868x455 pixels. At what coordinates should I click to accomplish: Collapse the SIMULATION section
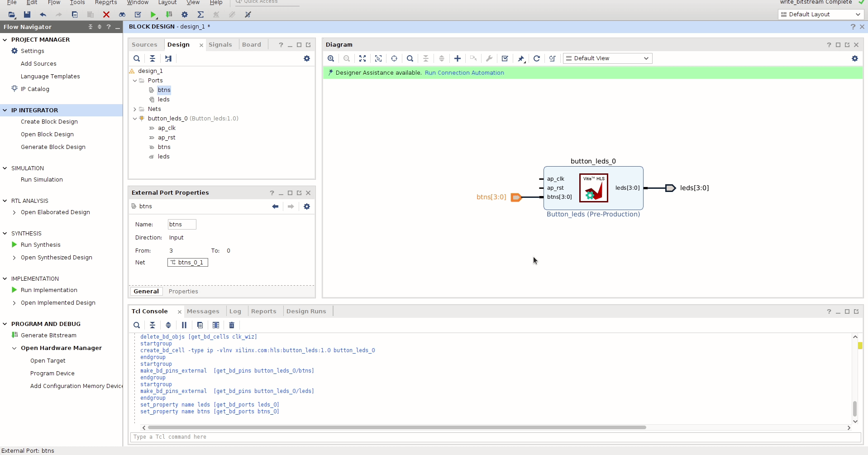pyautogui.click(x=5, y=168)
